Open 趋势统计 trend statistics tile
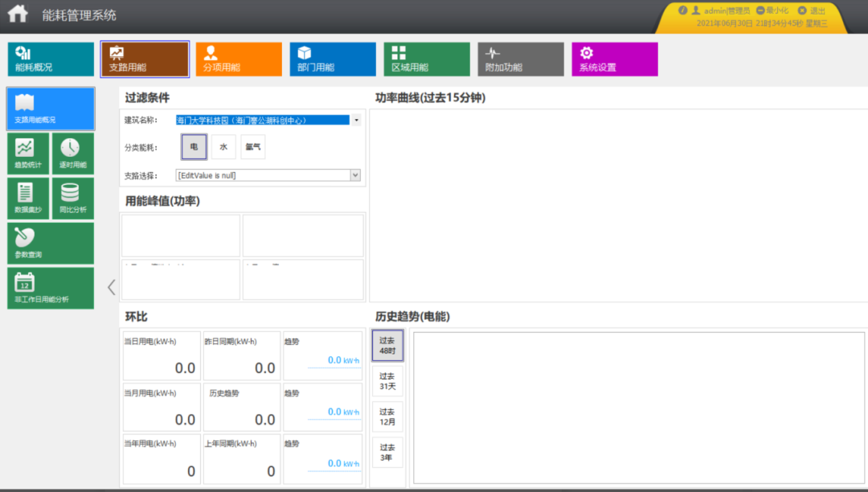Image resolution: width=868 pixels, height=492 pixels. pyautogui.click(x=28, y=154)
